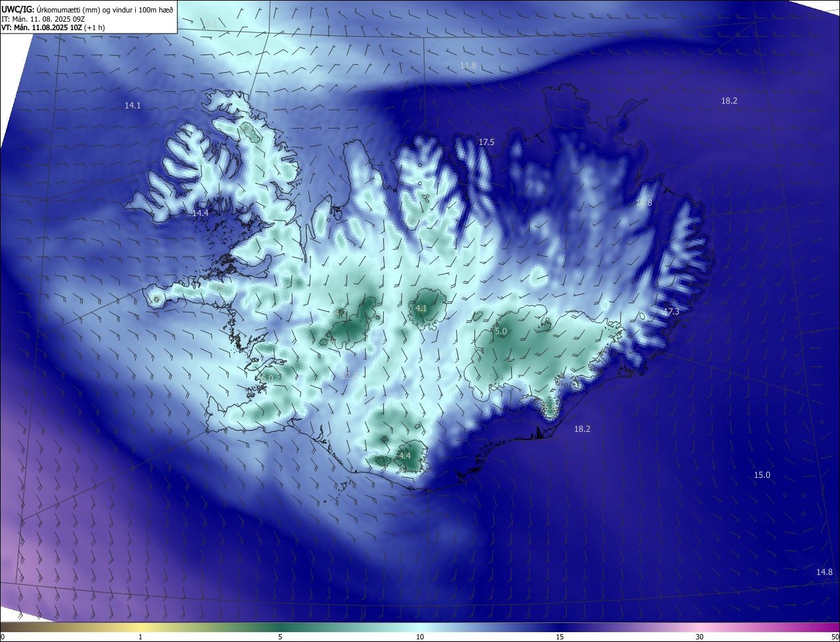Click the '50' tick on the colour scale
The image size is (840, 642).
(835, 637)
